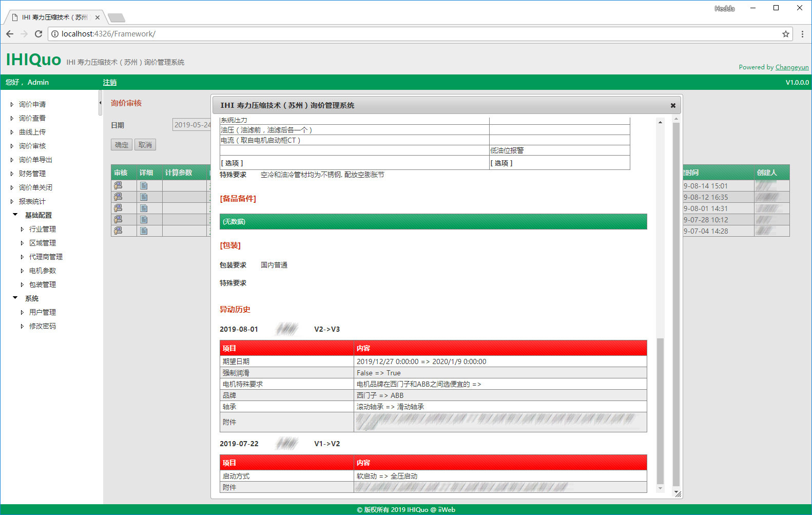The image size is (812, 515).
Task: Click the inner scrollbar up arrow in the dialog
Action: point(660,122)
